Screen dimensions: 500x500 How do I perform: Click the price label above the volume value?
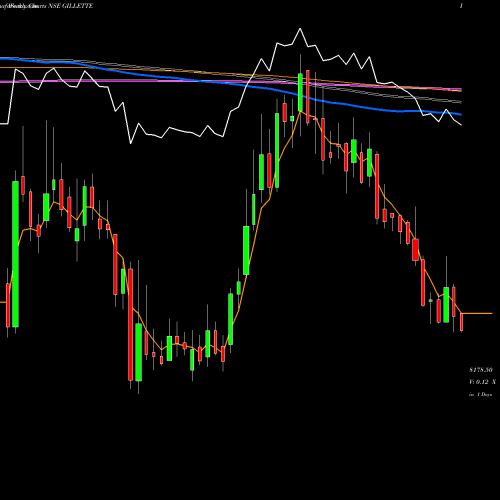pos(481,370)
